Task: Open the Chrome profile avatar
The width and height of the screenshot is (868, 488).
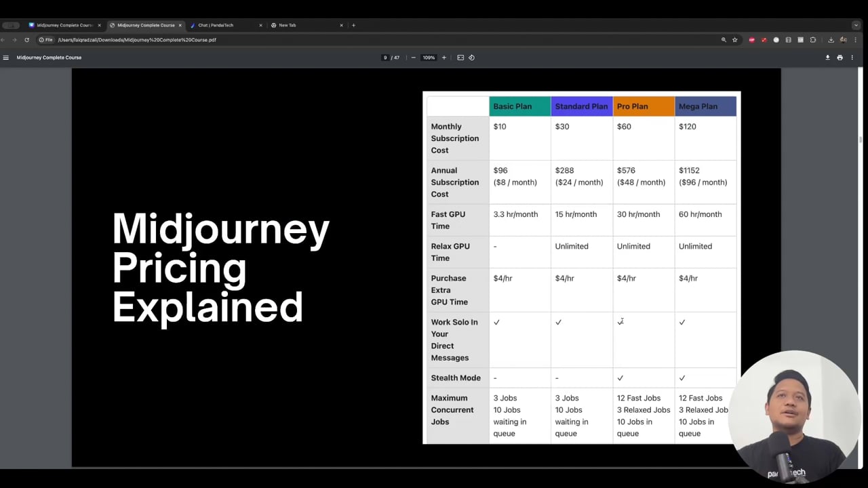Action: pos(844,40)
